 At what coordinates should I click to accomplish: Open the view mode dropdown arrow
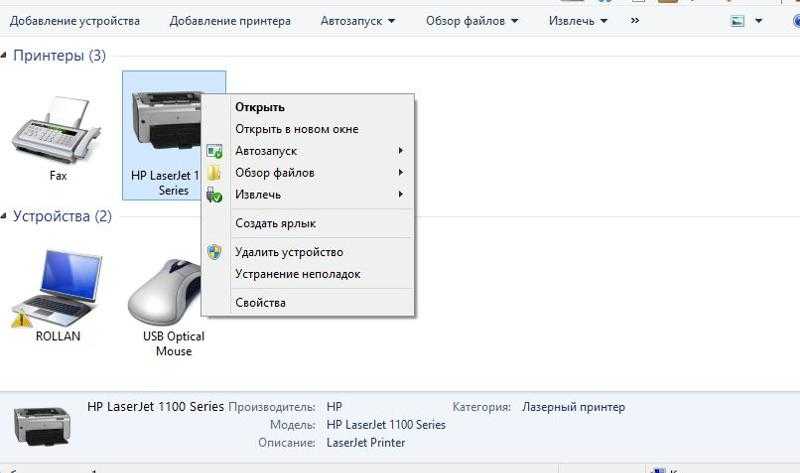[x=759, y=21]
